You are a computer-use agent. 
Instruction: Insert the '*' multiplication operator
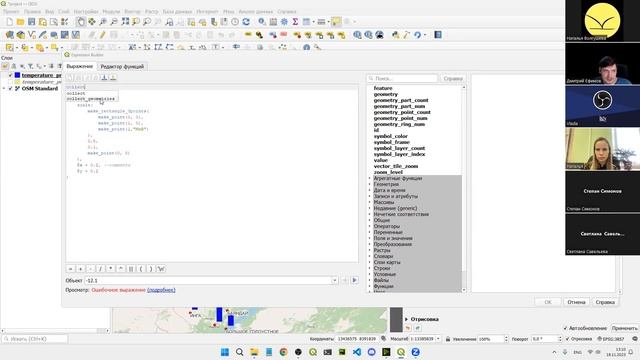[111, 269]
